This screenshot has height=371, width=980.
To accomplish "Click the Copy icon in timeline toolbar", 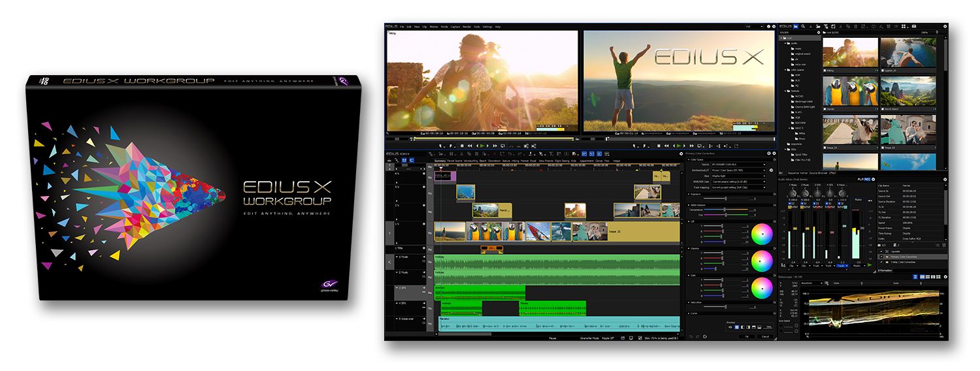I will (469, 153).
